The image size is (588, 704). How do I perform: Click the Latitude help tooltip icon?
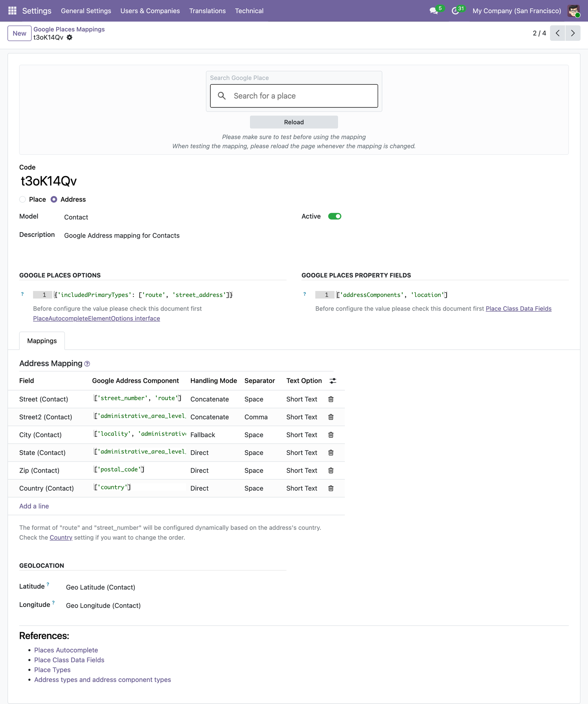click(48, 584)
